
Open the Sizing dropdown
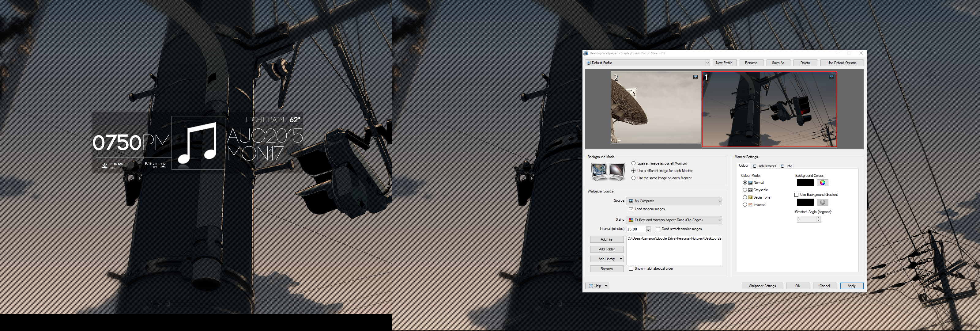[x=719, y=220]
